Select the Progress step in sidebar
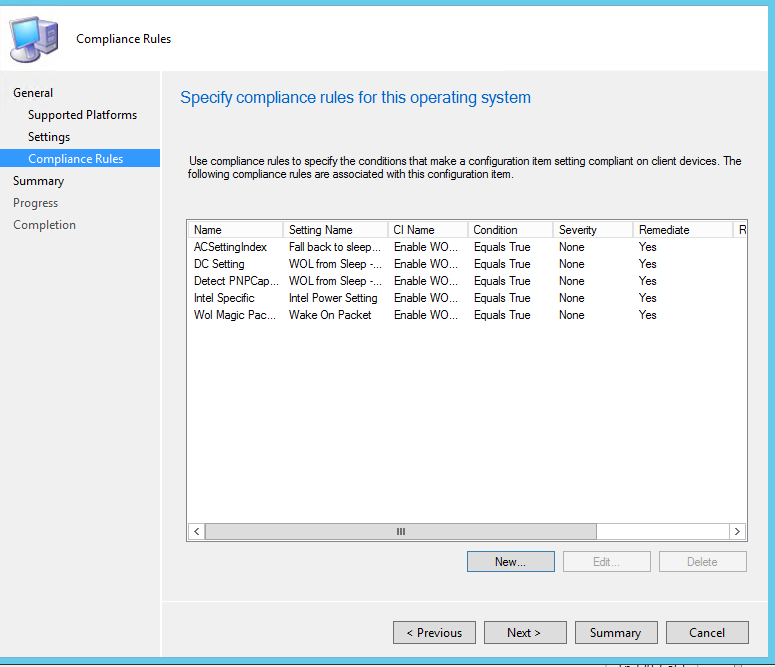Screen dimensions: 775x667 36,203
